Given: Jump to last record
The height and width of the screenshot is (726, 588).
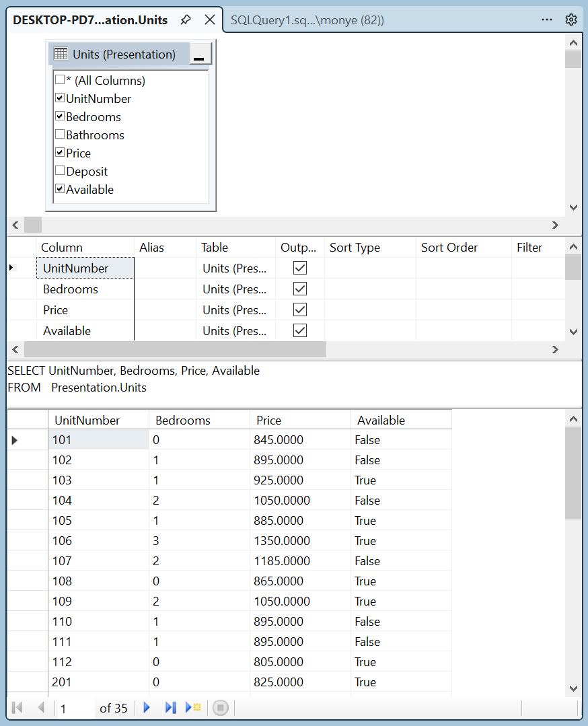Looking at the screenshot, I should 170,708.
